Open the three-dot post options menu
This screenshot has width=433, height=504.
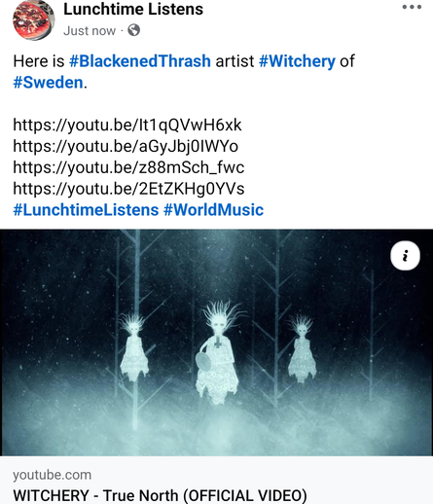[x=412, y=7]
